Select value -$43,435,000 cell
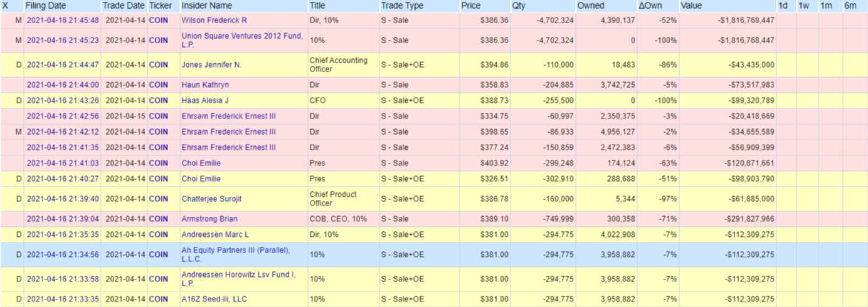868x307 pixels. [728, 65]
